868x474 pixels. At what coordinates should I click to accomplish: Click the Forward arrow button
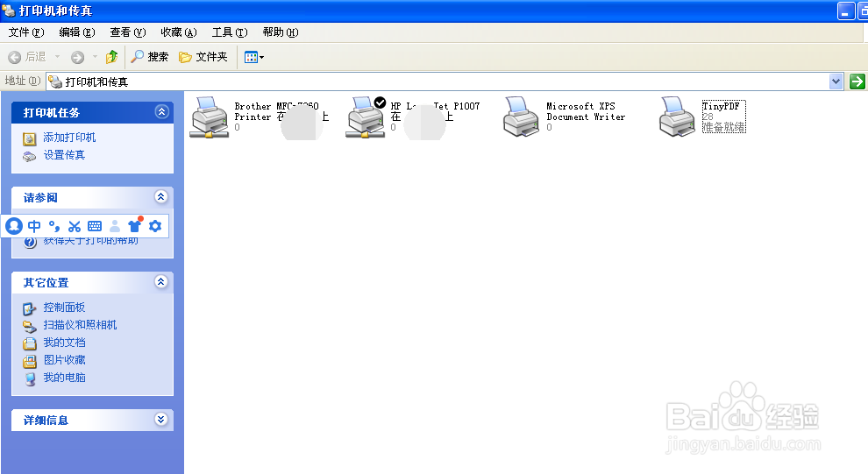coord(77,57)
